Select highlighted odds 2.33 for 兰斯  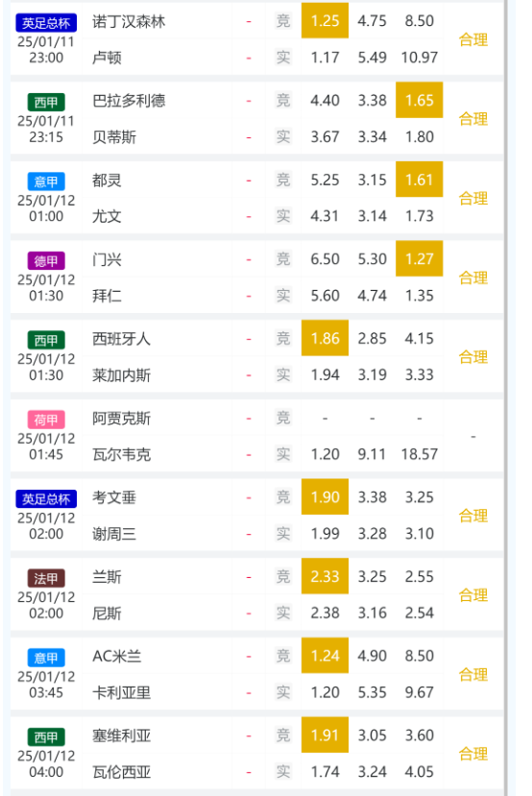[x=325, y=576]
